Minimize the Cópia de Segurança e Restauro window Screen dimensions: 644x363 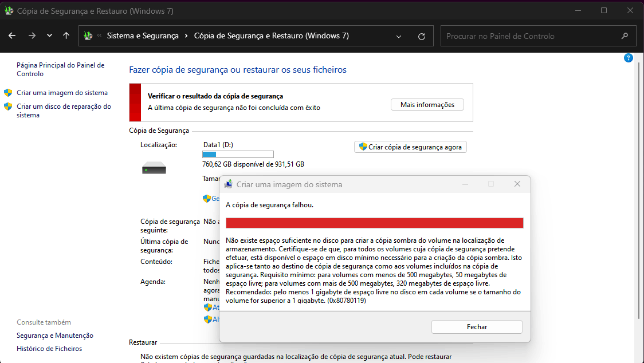pos(578,11)
